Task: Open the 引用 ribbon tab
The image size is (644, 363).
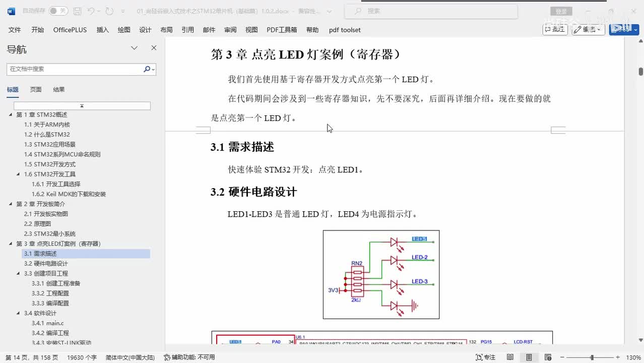Action: click(187, 30)
